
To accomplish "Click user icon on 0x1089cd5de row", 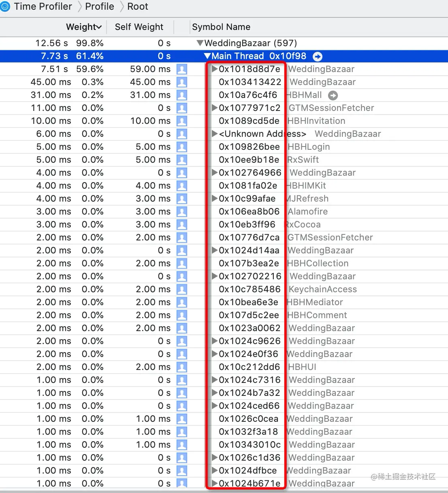I will click(182, 121).
